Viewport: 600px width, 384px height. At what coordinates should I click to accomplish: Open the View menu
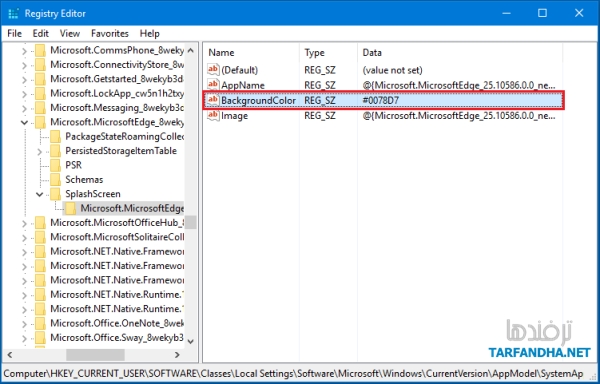(x=70, y=34)
